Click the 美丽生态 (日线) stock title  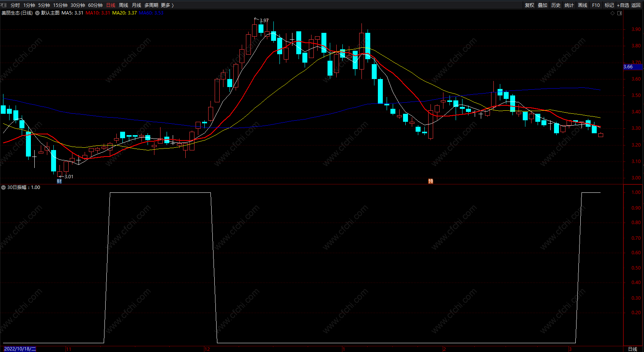click(17, 13)
